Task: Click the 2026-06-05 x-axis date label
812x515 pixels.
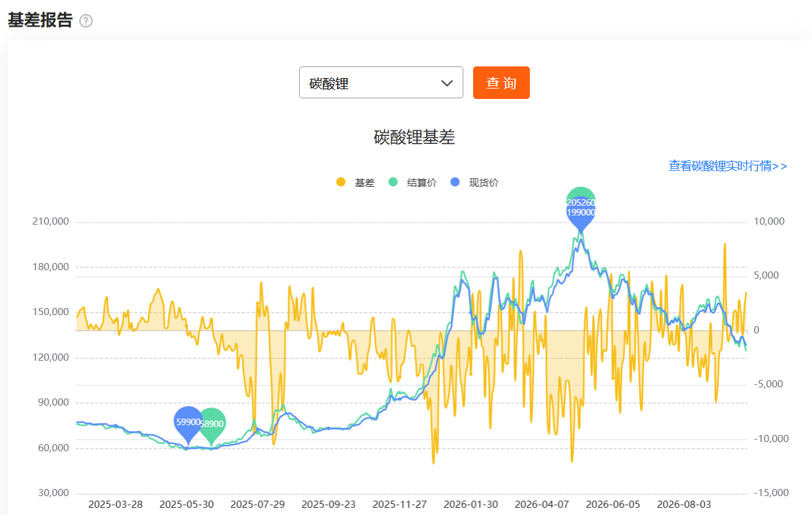Action: (613, 504)
